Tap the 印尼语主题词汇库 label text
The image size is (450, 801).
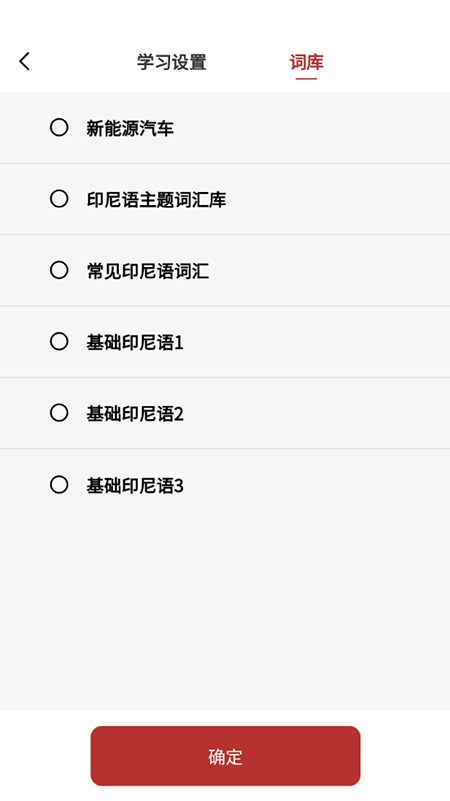(x=156, y=200)
